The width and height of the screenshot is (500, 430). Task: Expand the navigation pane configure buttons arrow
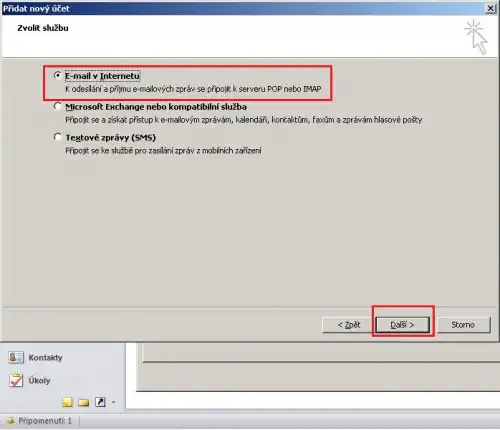pos(113,403)
